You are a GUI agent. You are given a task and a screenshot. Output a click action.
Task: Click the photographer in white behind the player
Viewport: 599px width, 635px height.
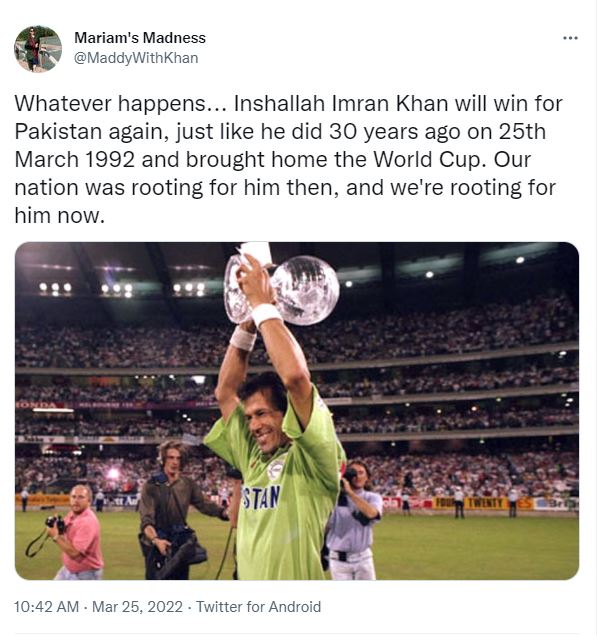[x=354, y=520]
